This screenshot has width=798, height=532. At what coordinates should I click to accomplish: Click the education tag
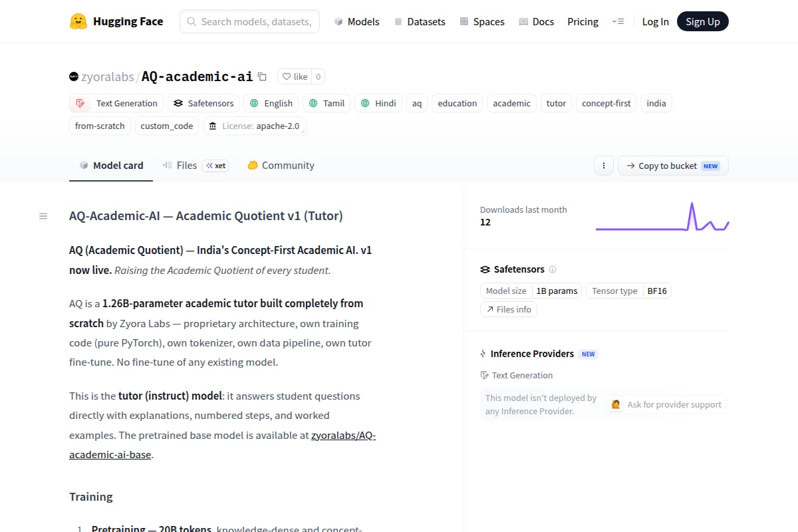458,103
